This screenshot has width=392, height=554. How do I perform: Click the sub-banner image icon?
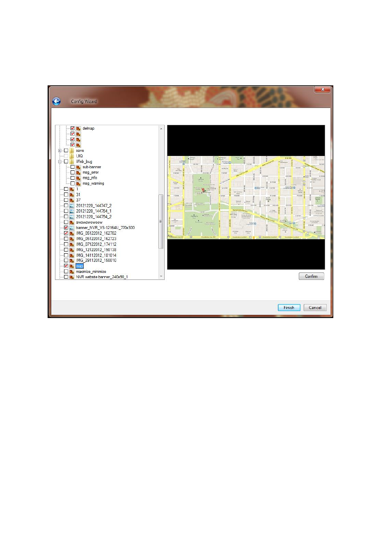[78, 167]
